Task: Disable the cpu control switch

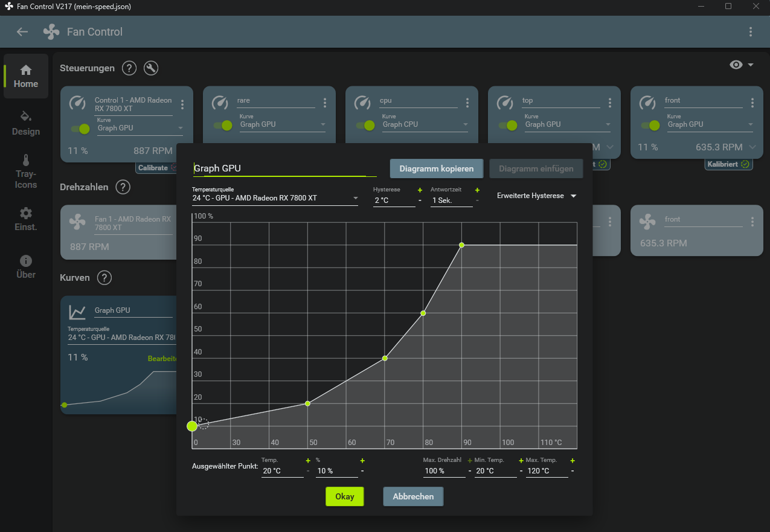Action: (365, 125)
